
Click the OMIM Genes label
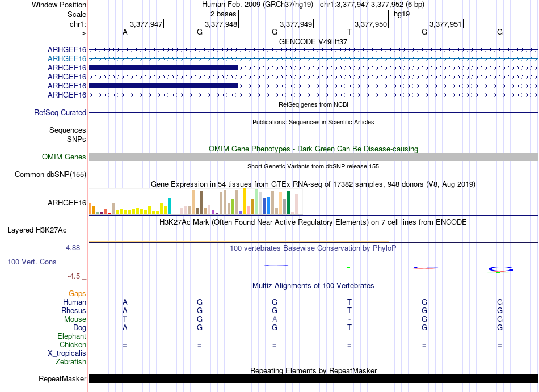pyautogui.click(x=64, y=157)
